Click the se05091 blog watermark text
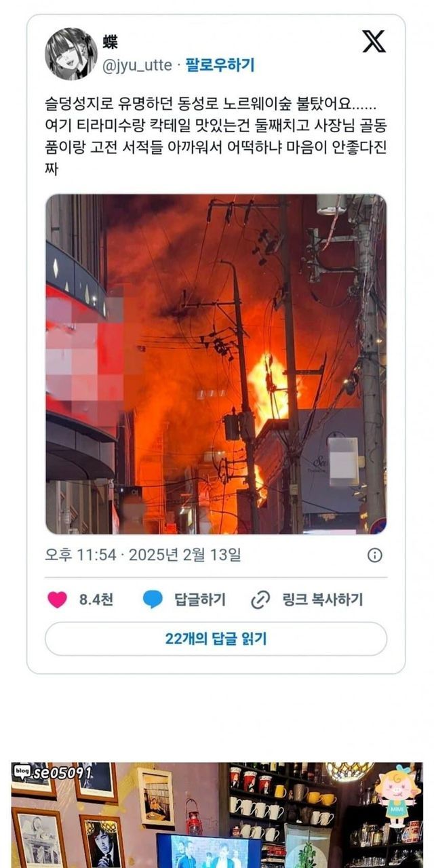The height and width of the screenshot is (868, 434). 63,772
